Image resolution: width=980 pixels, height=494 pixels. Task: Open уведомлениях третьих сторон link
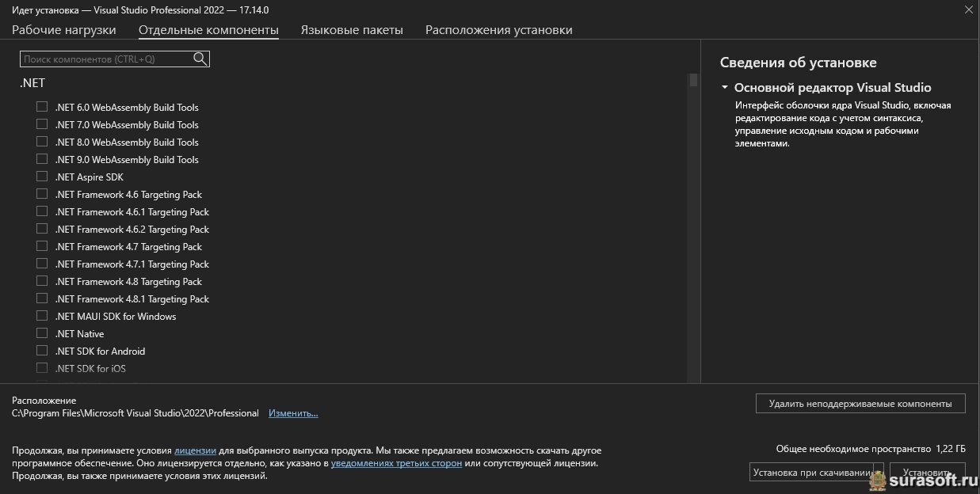click(x=397, y=462)
